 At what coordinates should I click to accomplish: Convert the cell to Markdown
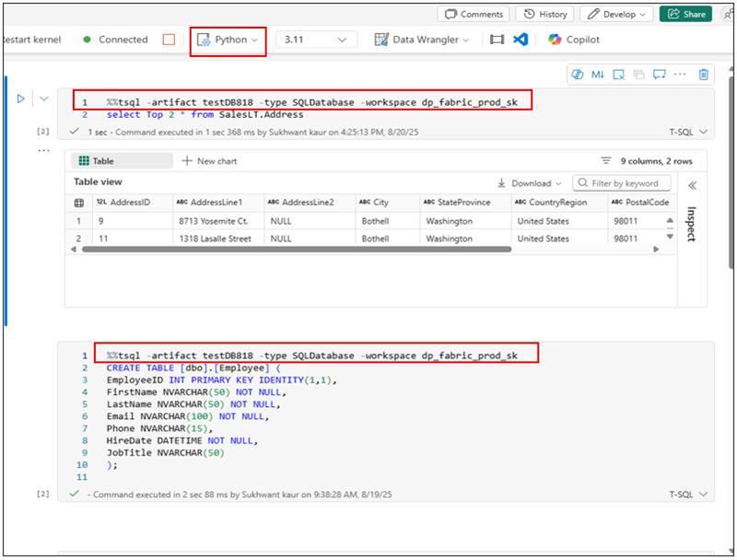pyautogui.click(x=597, y=76)
